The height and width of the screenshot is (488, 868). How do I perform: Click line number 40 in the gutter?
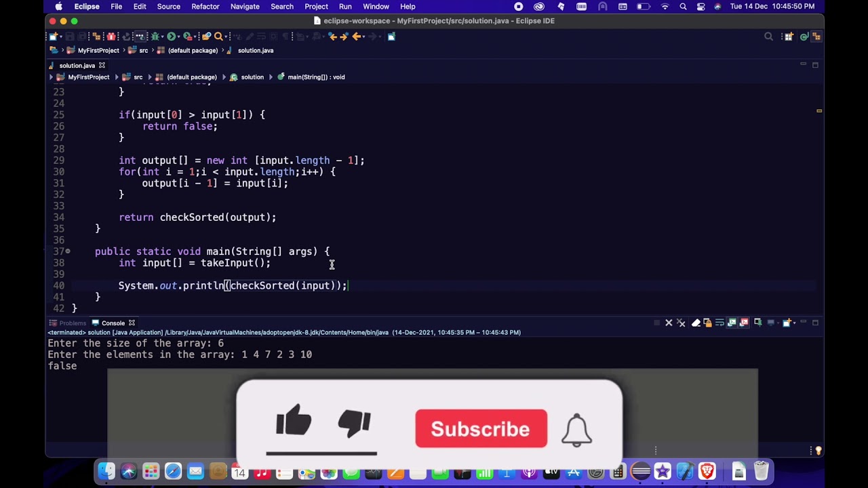(59, 285)
